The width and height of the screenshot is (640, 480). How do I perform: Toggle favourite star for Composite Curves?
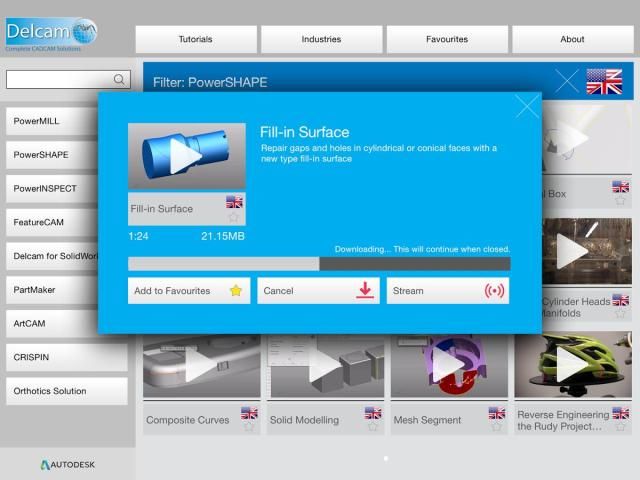coord(248,427)
